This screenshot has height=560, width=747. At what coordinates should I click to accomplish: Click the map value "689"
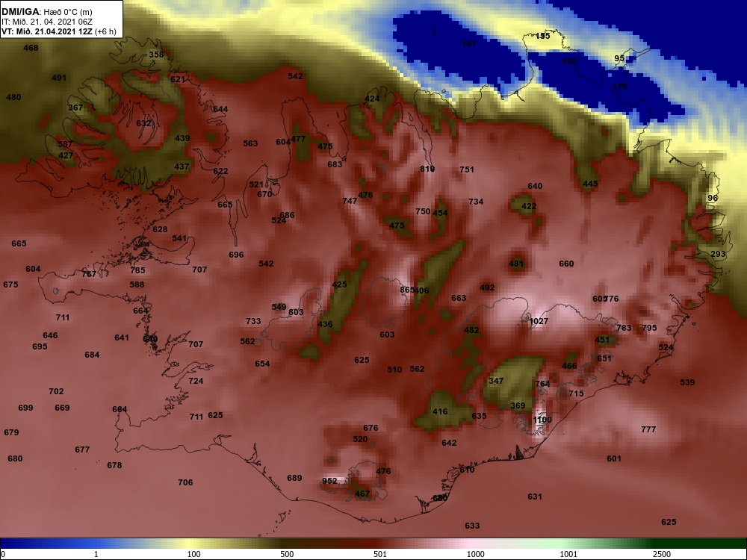pyautogui.click(x=294, y=478)
